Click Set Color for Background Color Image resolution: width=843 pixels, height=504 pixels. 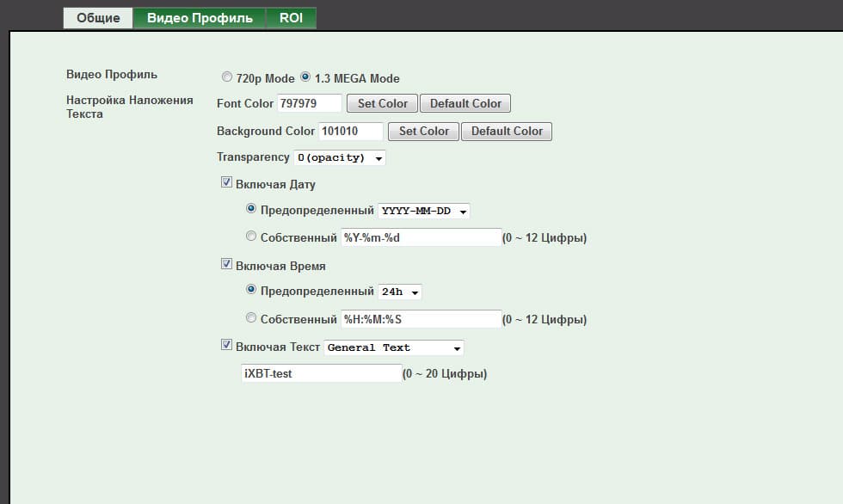(x=423, y=131)
